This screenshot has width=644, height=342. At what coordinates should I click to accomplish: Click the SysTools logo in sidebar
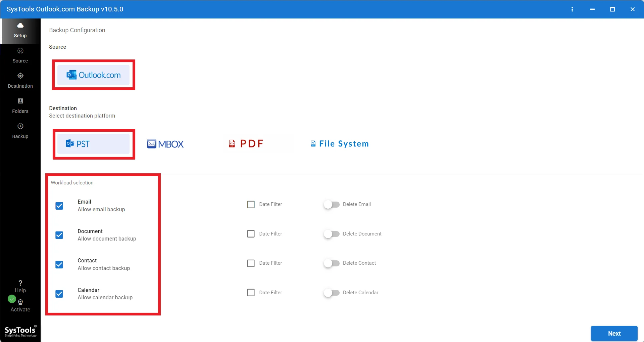click(20, 331)
